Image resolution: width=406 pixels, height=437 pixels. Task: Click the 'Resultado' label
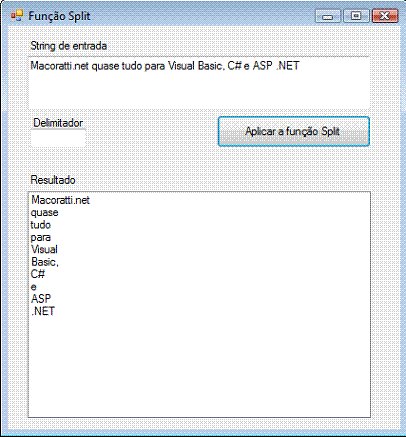click(x=53, y=180)
